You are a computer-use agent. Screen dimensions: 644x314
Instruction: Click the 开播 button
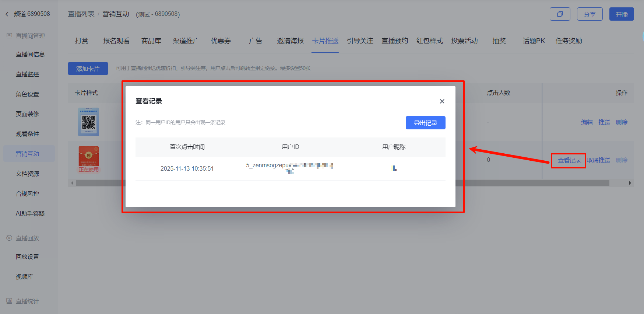622,14
